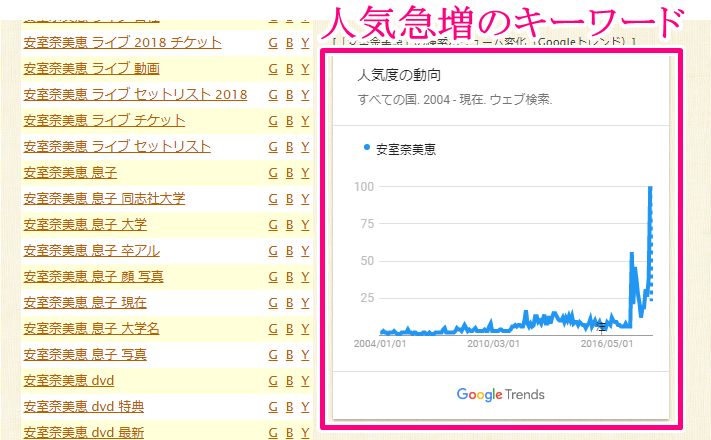Click B search link for ライブ チケット row
The image size is (711, 440).
pyautogui.click(x=290, y=121)
